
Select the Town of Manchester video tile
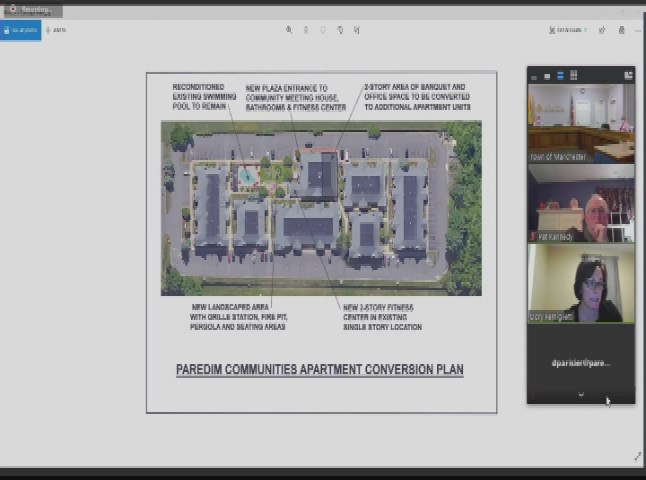pyautogui.click(x=581, y=123)
